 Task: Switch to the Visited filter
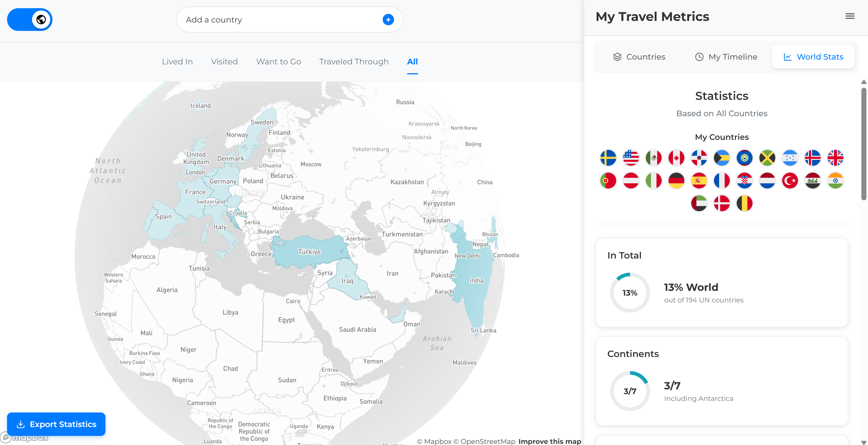click(224, 61)
